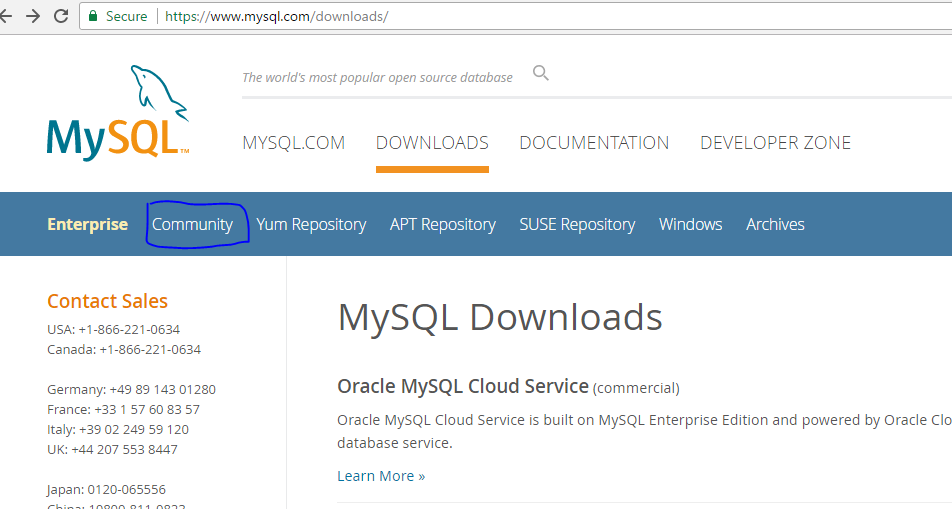Open the Community downloads section
The width and height of the screenshot is (952, 509).
click(x=192, y=224)
